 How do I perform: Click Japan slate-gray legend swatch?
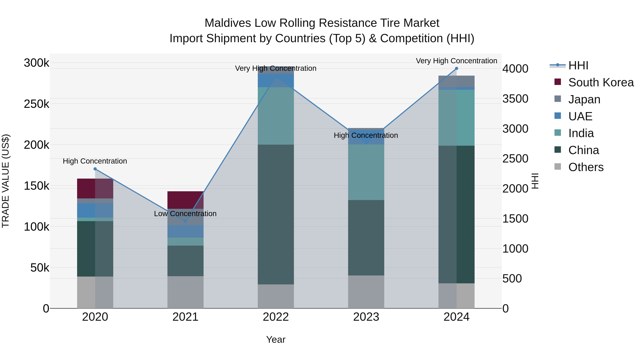pos(557,99)
